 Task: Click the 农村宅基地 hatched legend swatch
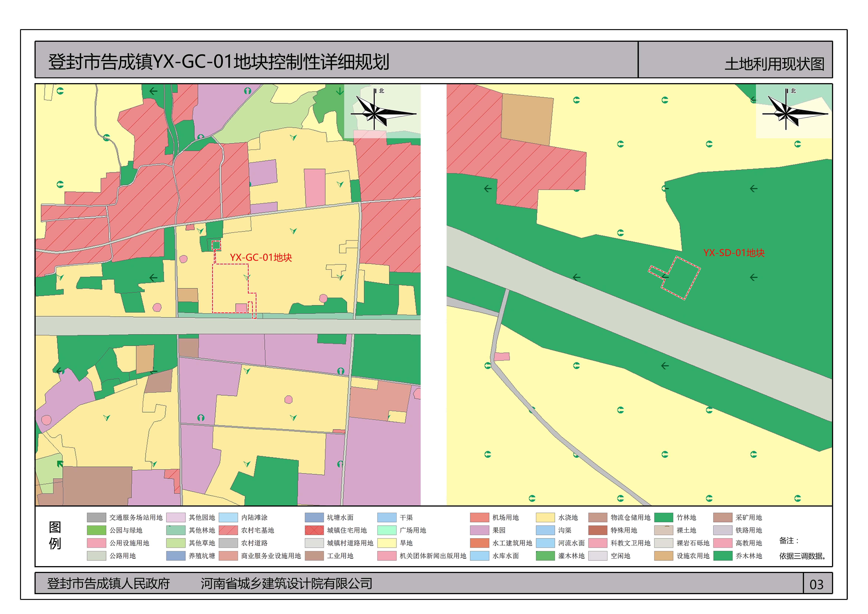click(x=228, y=530)
